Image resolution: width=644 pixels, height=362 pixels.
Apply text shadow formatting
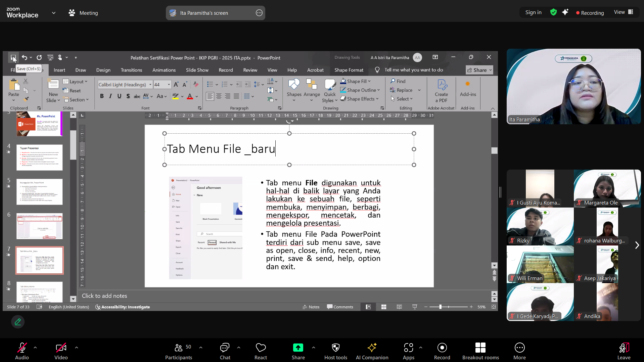tap(128, 96)
